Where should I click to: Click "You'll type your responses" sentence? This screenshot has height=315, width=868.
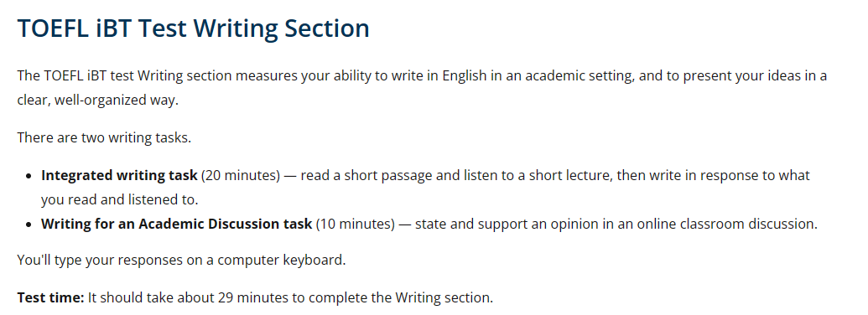point(182,260)
